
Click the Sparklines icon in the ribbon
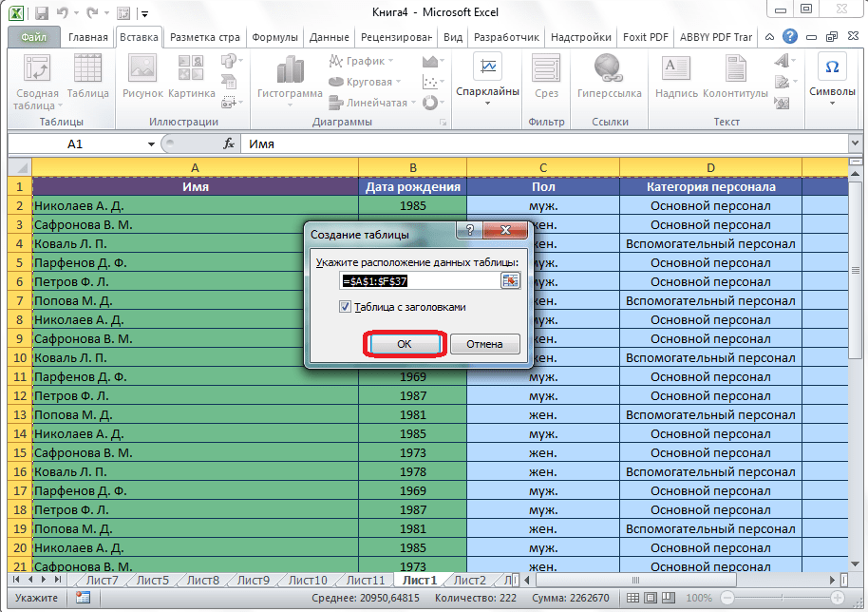tap(487, 67)
